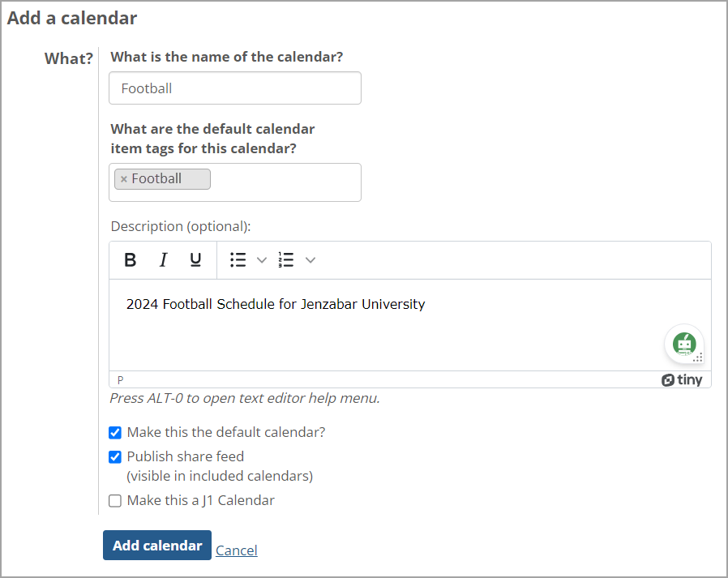The width and height of the screenshot is (728, 578).
Task: Open the green robot assistant icon
Action: [683, 342]
